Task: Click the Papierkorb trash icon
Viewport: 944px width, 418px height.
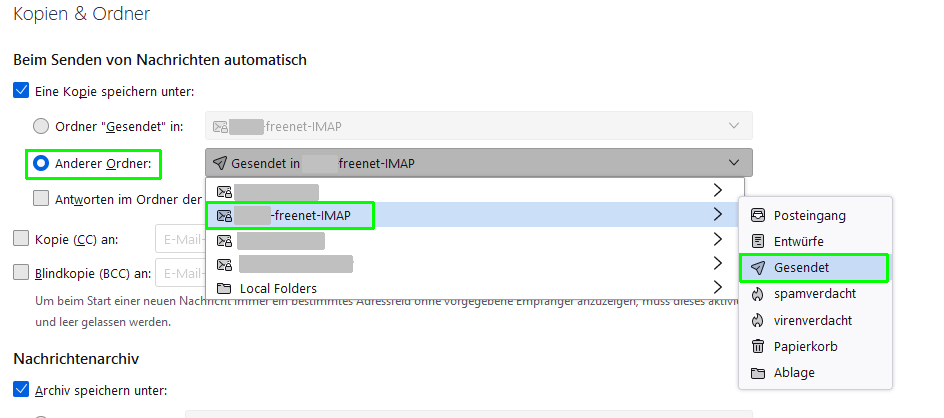Action: (x=758, y=346)
